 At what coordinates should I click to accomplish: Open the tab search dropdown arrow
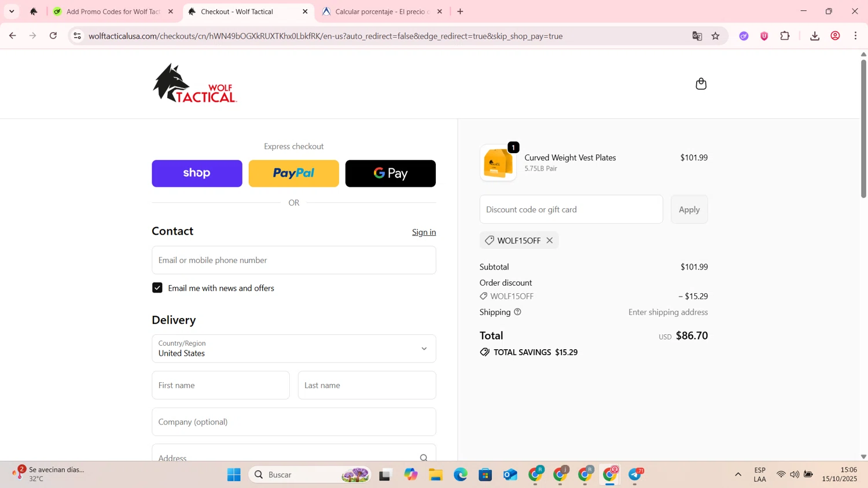tap(12, 12)
